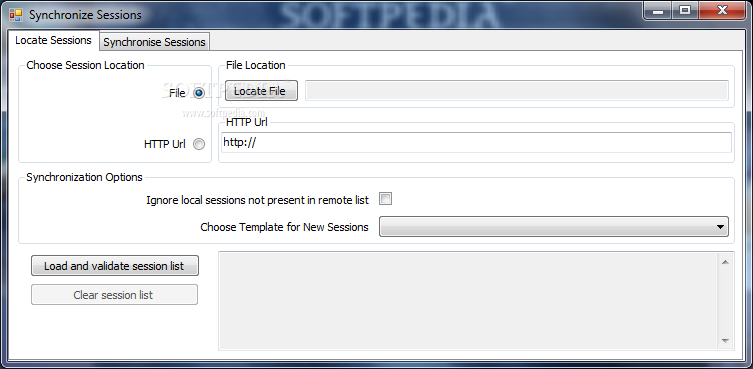The image size is (753, 369).
Task: Open the Choose Template for New Sessions dropdown
Action: pyautogui.click(x=554, y=227)
